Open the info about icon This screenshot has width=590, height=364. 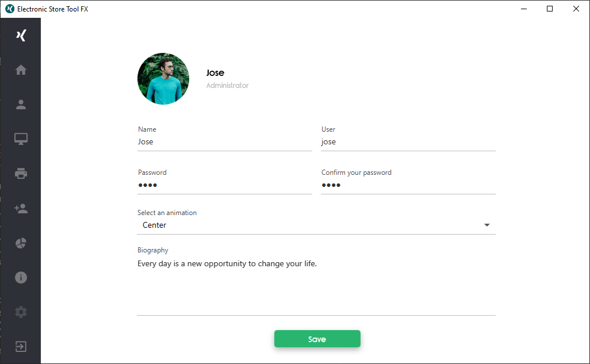tap(21, 277)
